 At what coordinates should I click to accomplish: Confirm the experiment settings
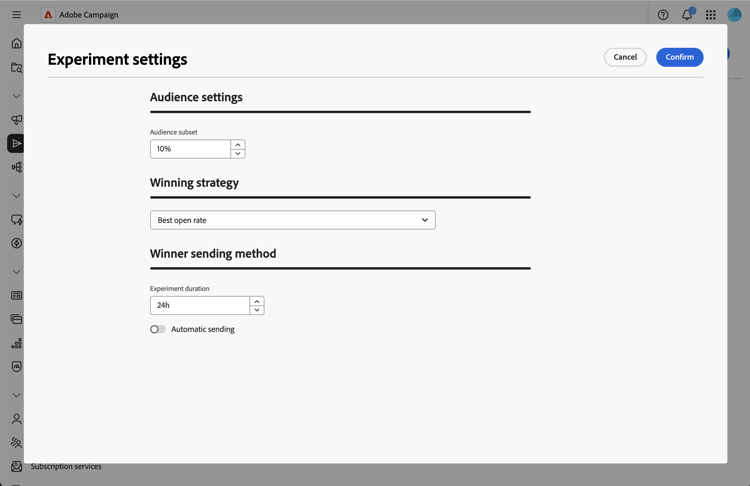coord(679,57)
